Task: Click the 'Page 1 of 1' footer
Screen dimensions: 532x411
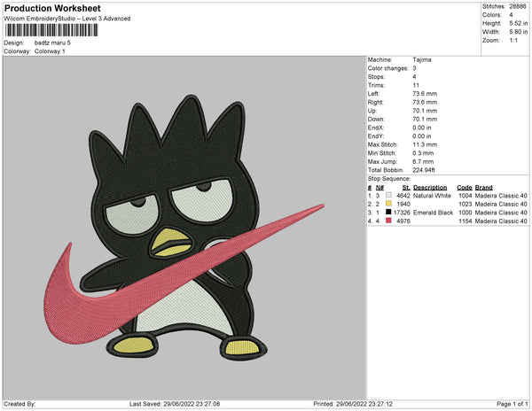Action: [x=512, y=404]
